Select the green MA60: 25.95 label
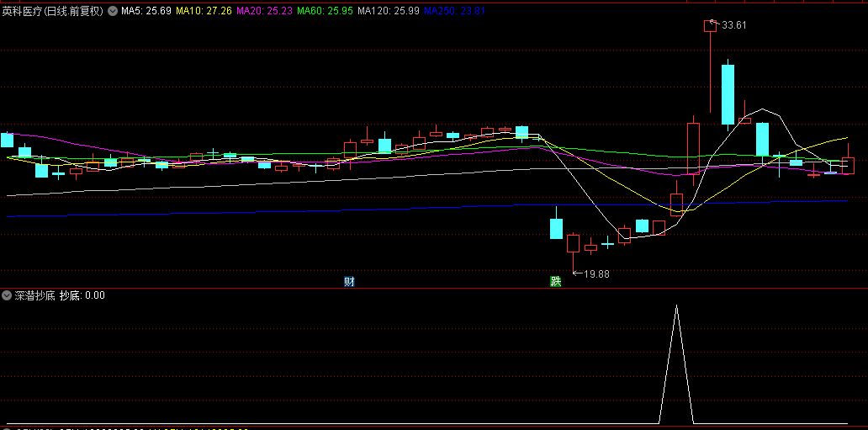This screenshot has height=430, width=868. click(x=325, y=11)
